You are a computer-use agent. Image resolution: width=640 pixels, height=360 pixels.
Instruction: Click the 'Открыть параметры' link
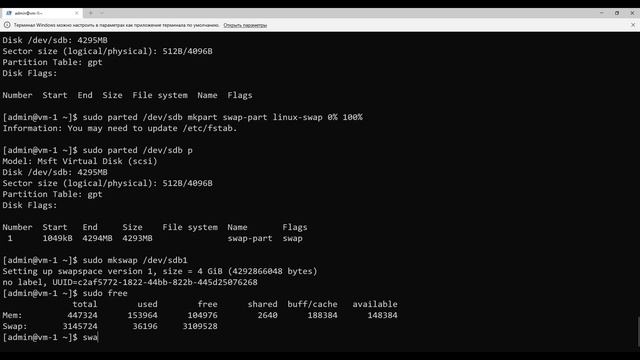(245, 25)
